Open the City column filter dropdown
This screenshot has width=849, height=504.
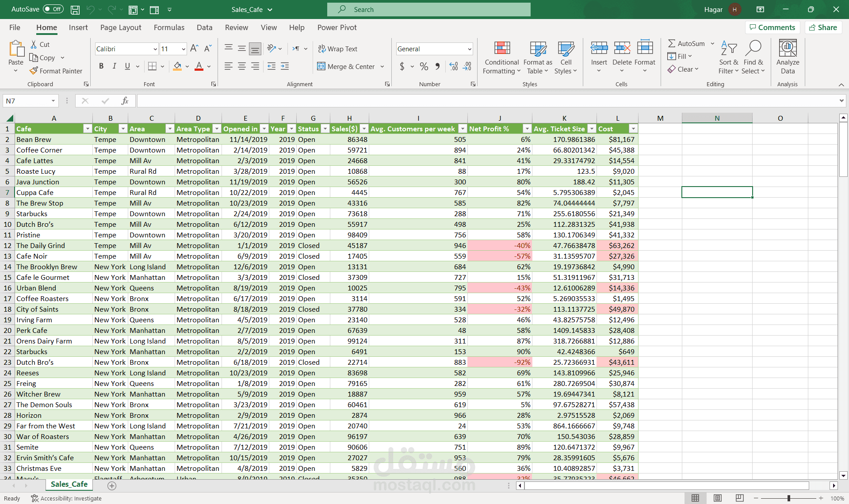123,129
